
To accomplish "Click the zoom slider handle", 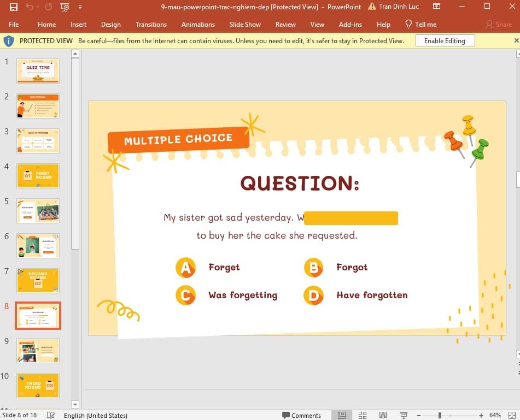I will coord(440,415).
